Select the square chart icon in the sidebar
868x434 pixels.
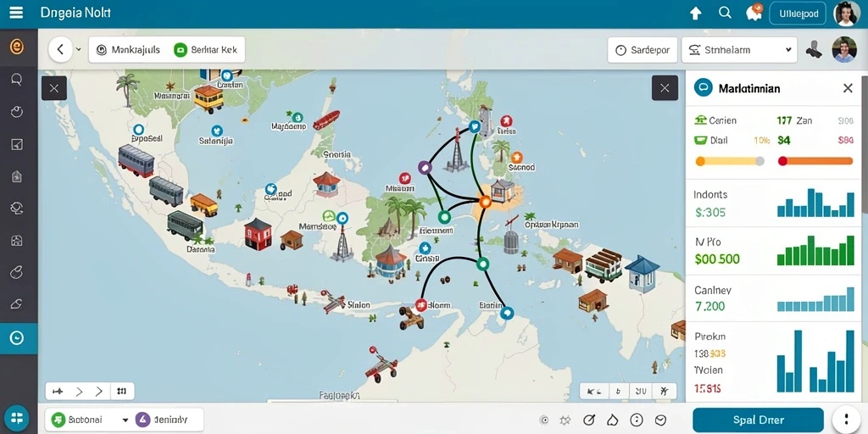(17, 144)
